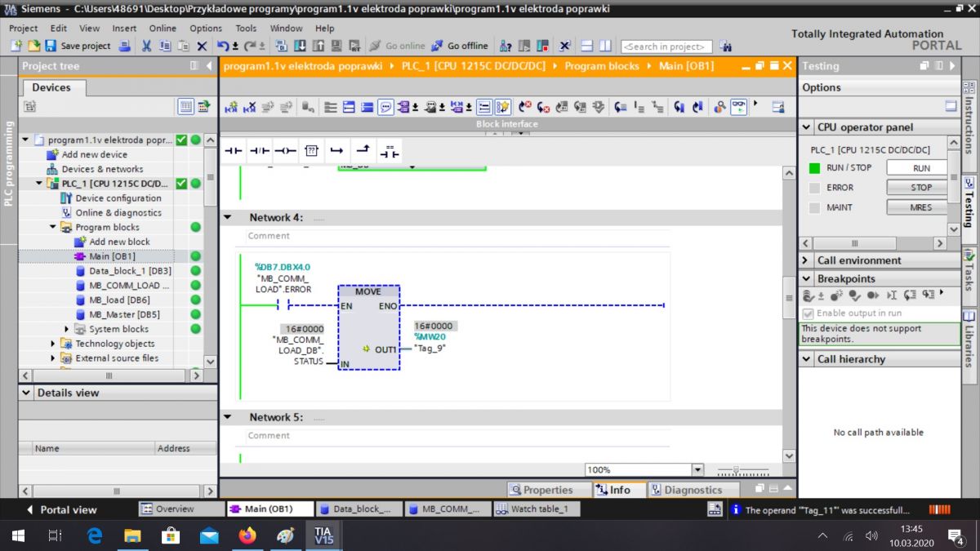The height and width of the screenshot is (551, 980).
Task: Click Windows Start button
Action: [x=18, y=535]
